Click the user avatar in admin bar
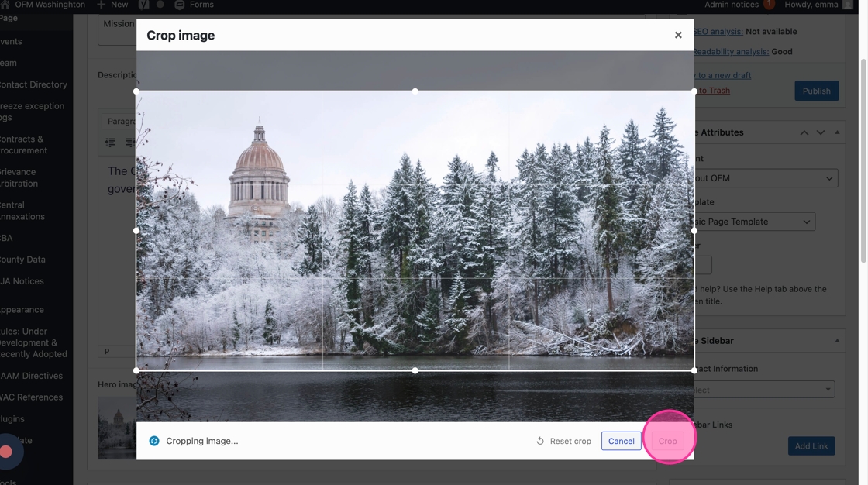 click(848, 5)
